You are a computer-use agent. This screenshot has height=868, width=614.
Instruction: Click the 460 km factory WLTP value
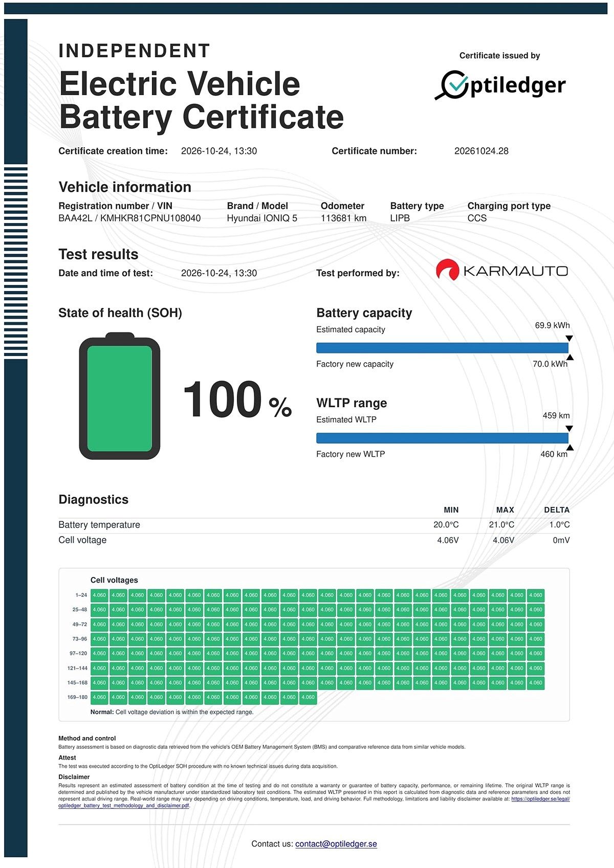(554, 454)
